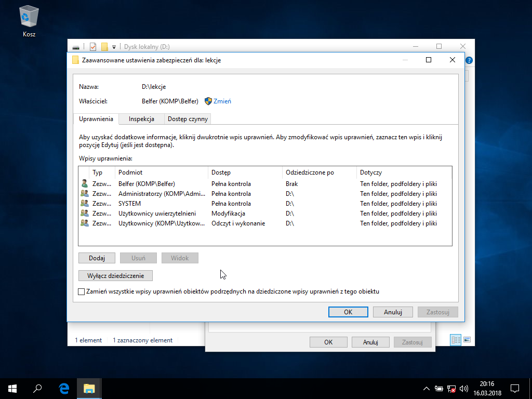Open the Windows Start menu
The width and height of the screenshot is (532, 399).
coord(12,389)
